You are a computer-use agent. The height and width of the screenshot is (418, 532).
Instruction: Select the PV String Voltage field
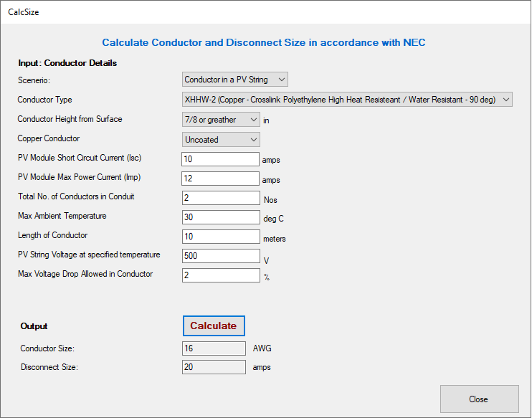221,256
